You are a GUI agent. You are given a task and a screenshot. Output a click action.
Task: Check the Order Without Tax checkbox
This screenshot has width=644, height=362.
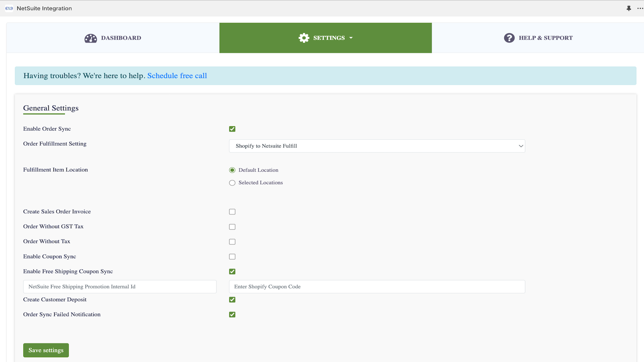tap(232, 242)
